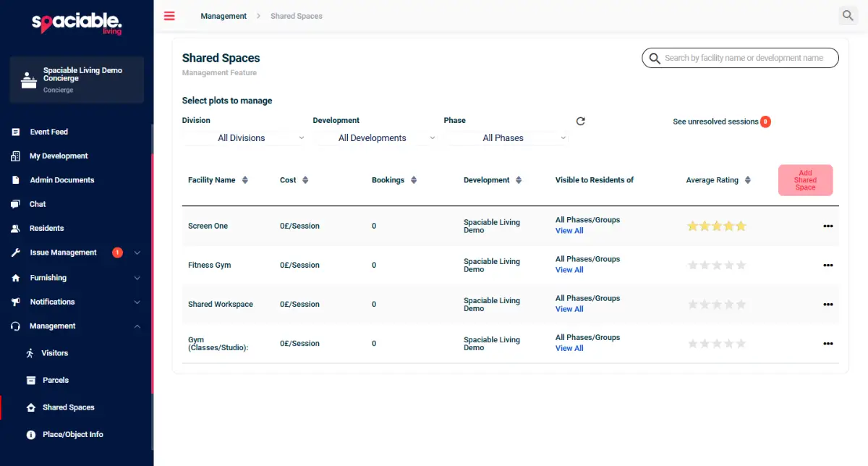Toggle the red hamburger menu icon

tap(169, 16)
